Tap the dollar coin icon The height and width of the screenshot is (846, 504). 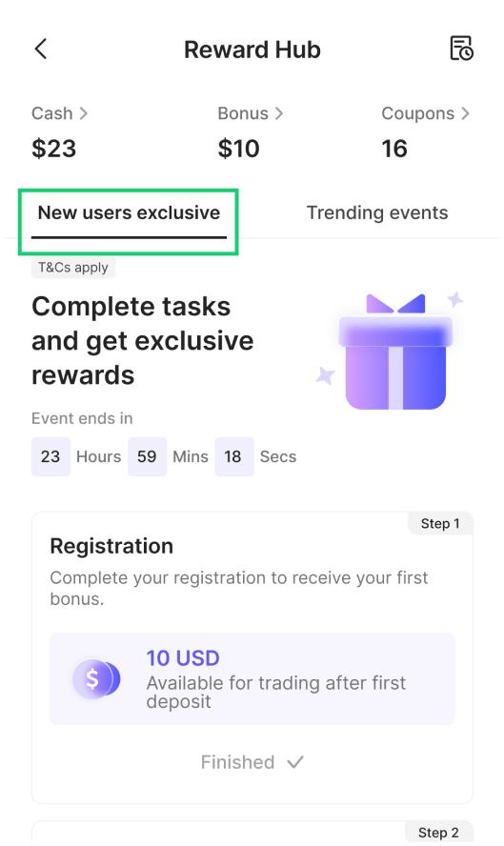(96, 678)
